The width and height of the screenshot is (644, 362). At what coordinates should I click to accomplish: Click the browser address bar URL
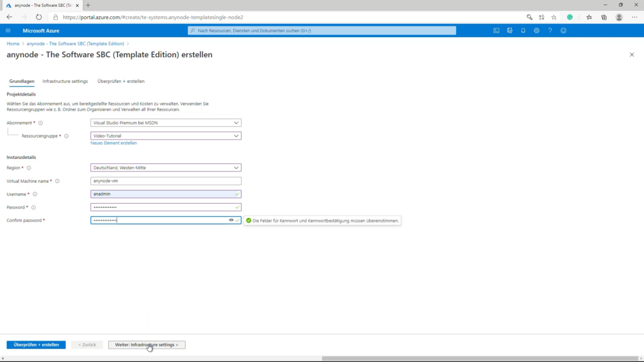click(x=153, y=17)
